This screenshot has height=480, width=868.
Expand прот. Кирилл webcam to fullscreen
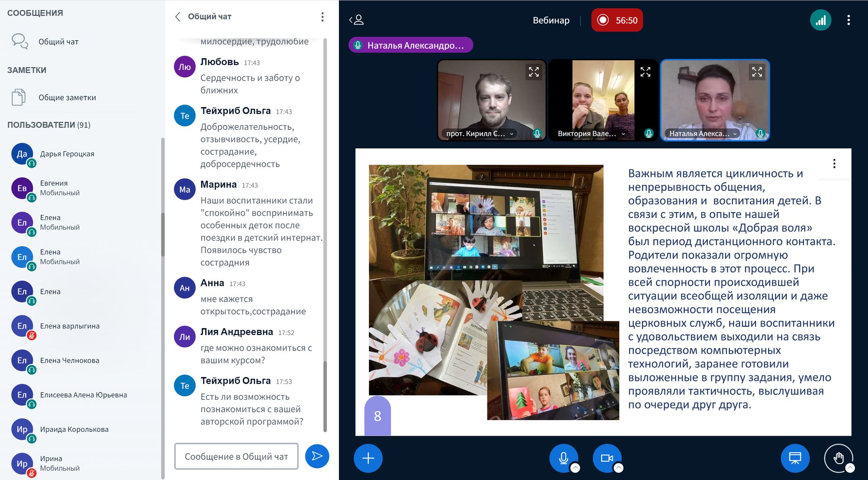pyautogui.click(x=533, y=72)
